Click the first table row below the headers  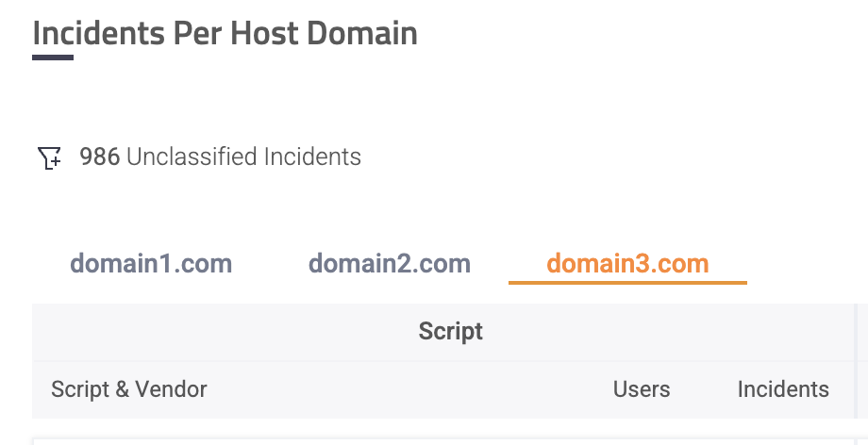[x=443, y=439]
